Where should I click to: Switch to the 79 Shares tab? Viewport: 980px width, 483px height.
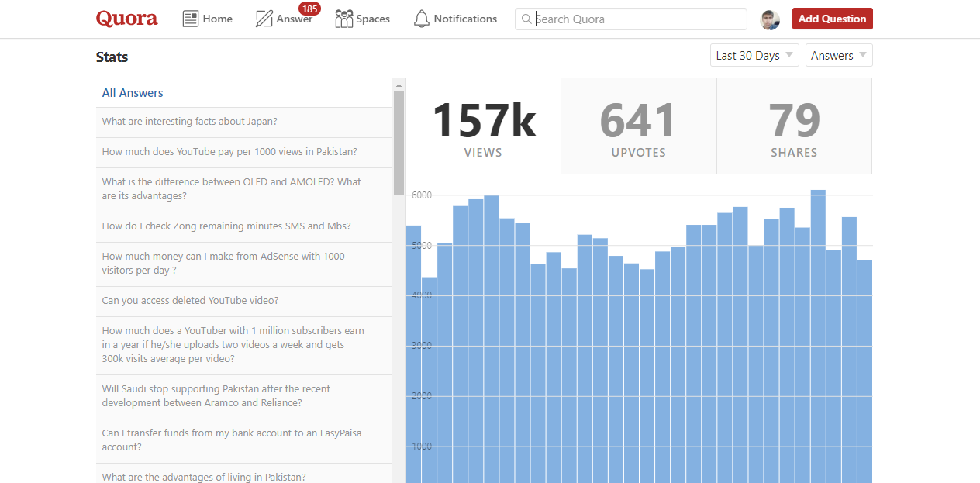coord(794,126)
